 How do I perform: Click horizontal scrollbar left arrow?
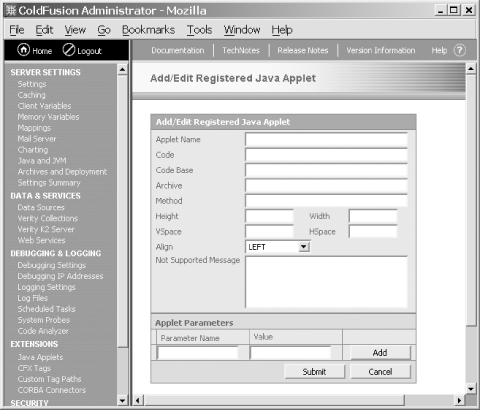click(138, 400)
